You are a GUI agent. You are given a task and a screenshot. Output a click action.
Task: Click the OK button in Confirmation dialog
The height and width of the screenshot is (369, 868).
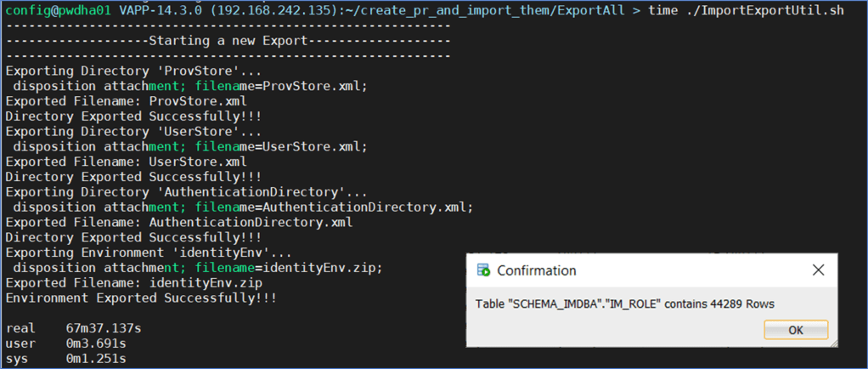(x=796, y=330)
